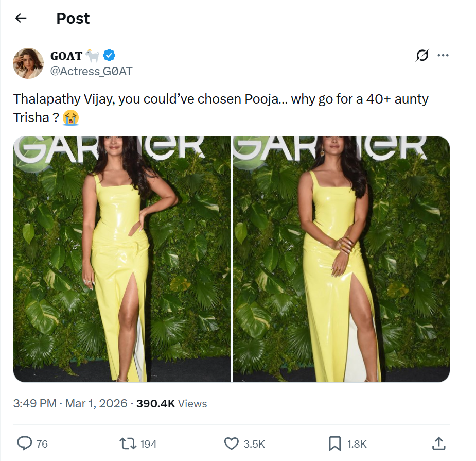Click the share upload icon
476x461 pixels.
(x=438, y=443)
